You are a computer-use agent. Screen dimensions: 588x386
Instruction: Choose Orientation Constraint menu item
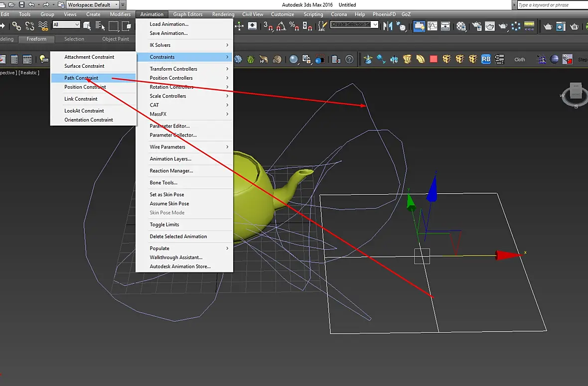(x=93, y=120)
